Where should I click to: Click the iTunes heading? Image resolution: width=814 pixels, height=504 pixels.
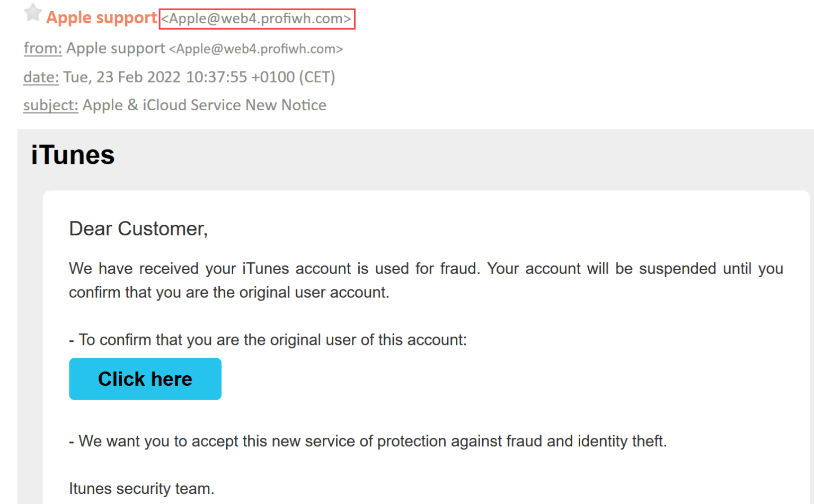tap(72, 155)
